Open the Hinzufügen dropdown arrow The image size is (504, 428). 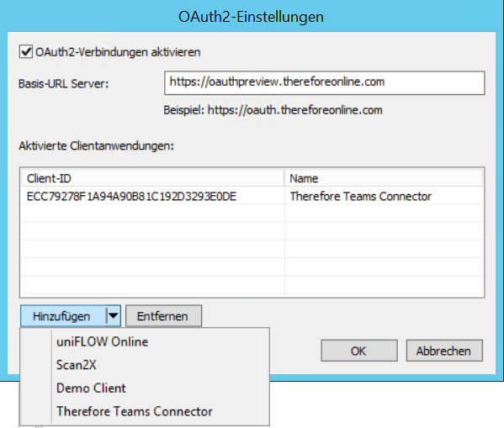point(113,316)
